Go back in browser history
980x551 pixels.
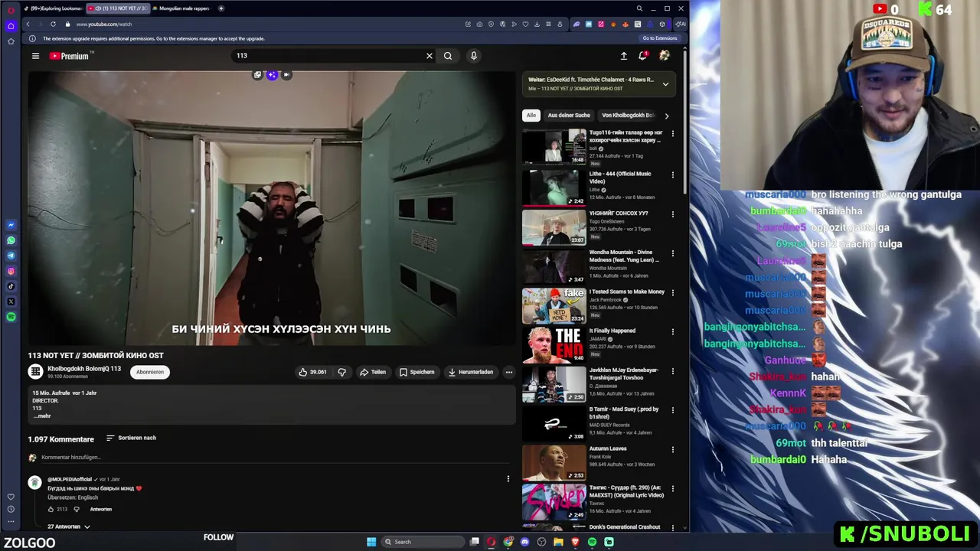28,24
